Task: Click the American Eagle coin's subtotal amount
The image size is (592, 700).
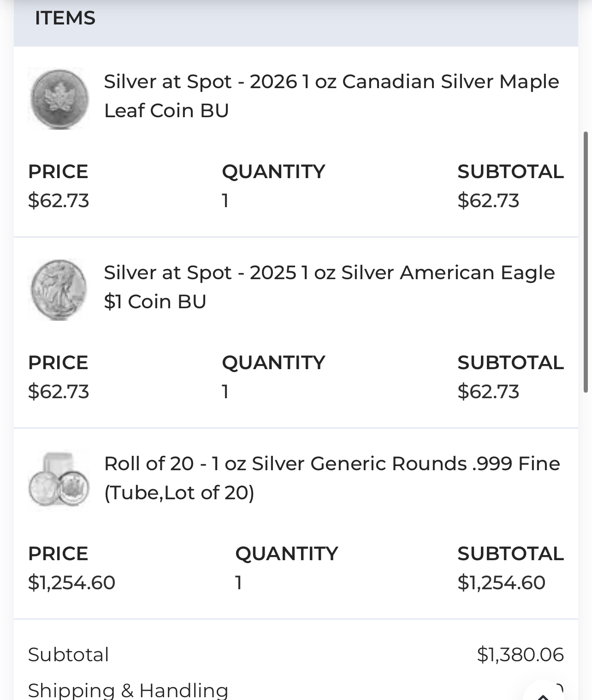Action: [488, 392]
